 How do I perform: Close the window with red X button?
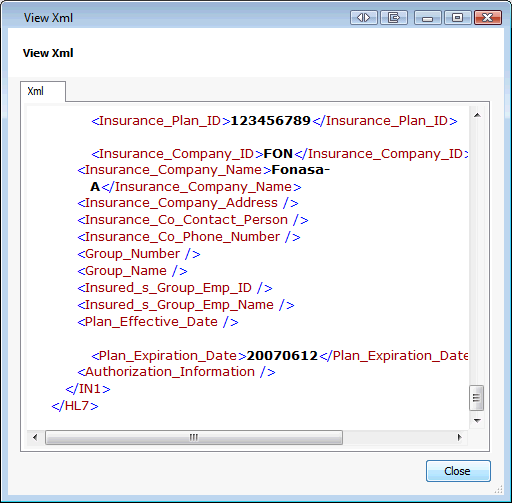[488, 17]
